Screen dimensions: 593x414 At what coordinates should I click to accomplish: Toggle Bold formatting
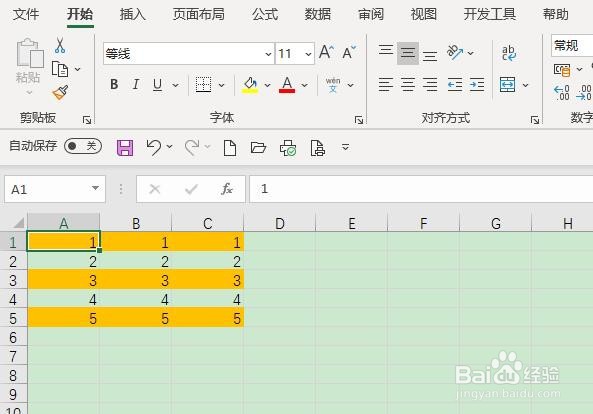114,84
